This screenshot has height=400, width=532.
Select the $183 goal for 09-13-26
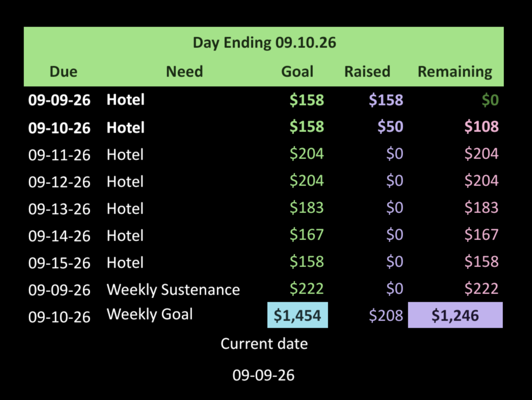[x=307, y=207]
